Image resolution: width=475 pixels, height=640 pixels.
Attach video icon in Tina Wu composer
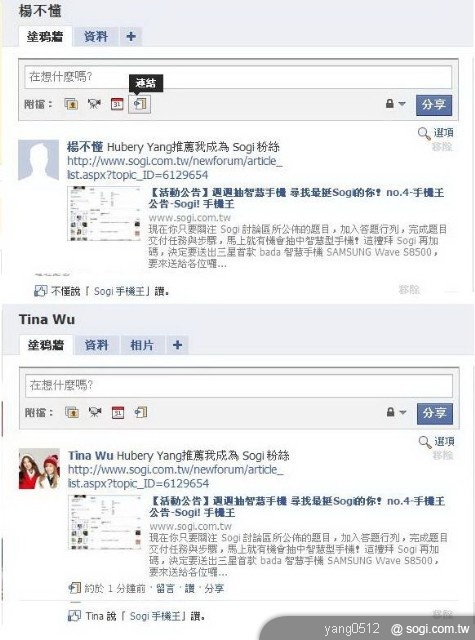click(x=95, y=413)
